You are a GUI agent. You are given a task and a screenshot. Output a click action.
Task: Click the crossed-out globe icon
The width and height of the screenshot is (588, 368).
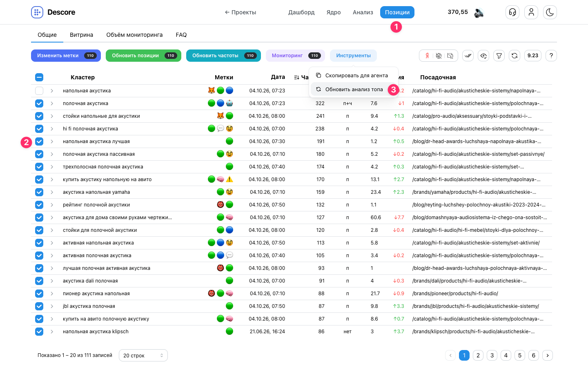pyautogui.click(x=439, y=56)
